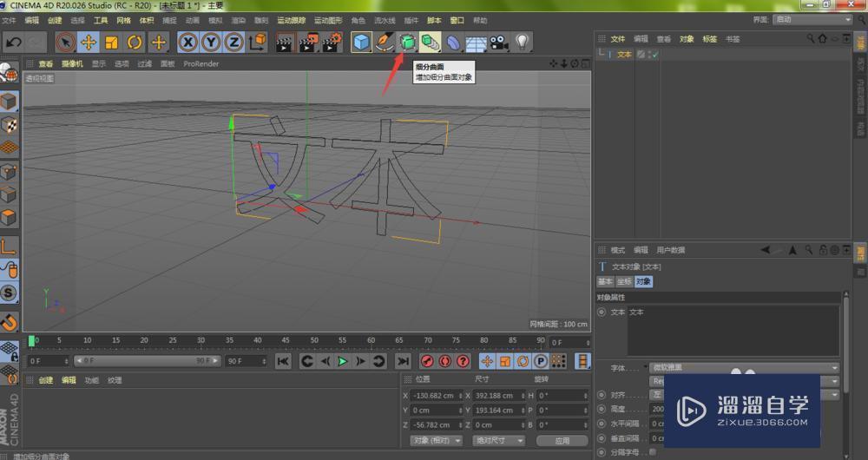Open the 运动图形 menu
The image size is (868, 460).
[327, 20]
